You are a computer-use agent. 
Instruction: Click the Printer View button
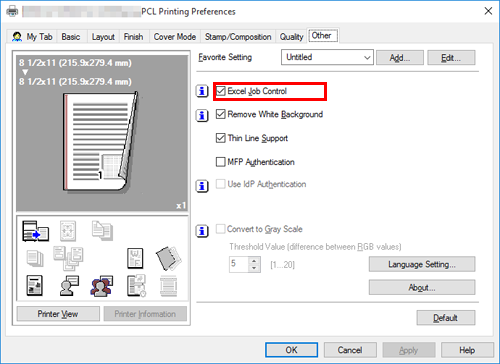coord(58,314)
